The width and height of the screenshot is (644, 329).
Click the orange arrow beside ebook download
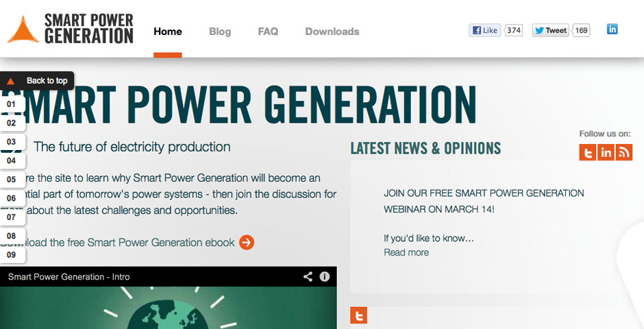click(247, 243)
